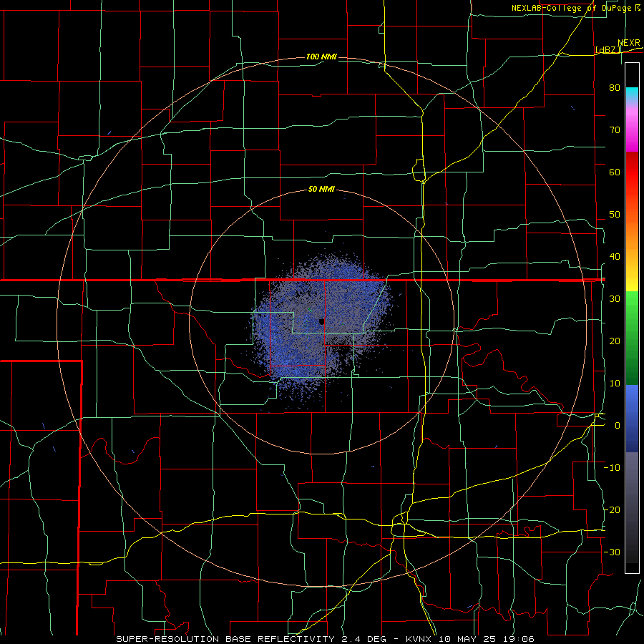
Task: Select the 30 value on the reflectivity scale
Action: pos(615,299)
